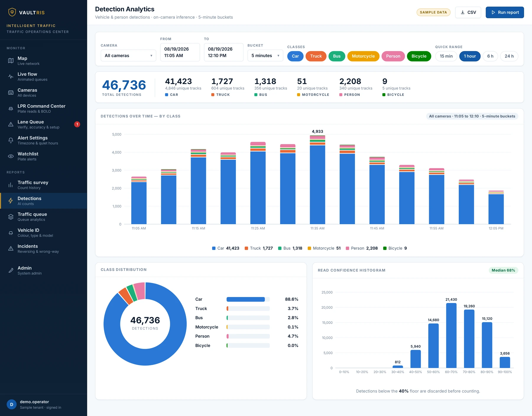Toggle the Bus class filter chip
Viewport: 532px width, 416px height.
(337, 56)
